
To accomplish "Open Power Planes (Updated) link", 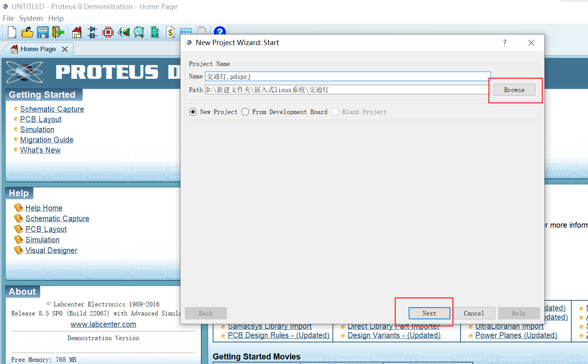I will click(516, 335).
